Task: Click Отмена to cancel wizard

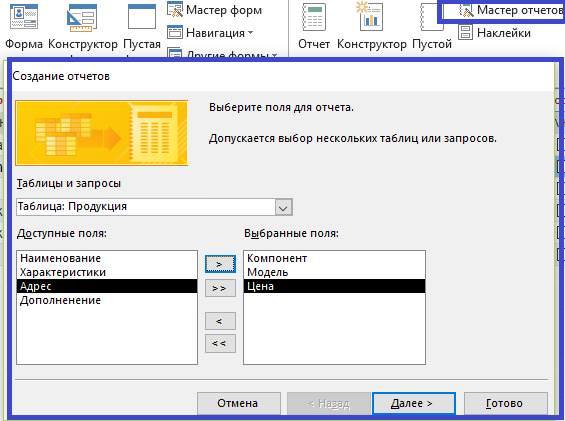Action: (x=239, y=403)
